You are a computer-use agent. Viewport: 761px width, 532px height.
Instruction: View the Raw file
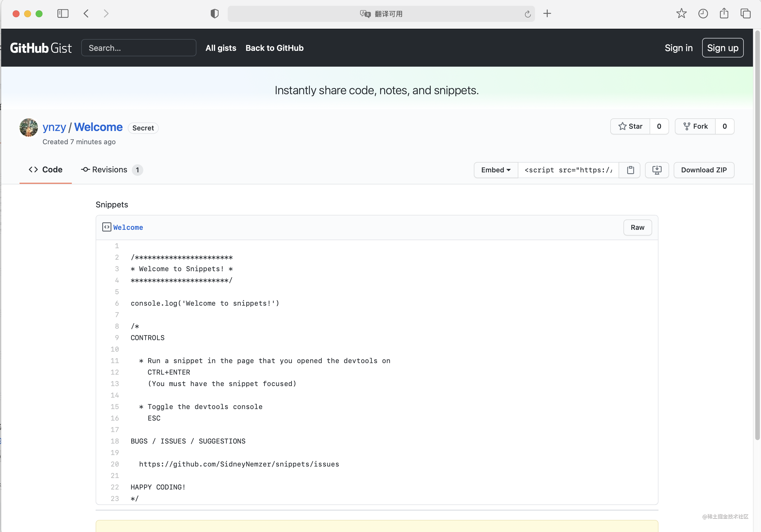(637, 228)
